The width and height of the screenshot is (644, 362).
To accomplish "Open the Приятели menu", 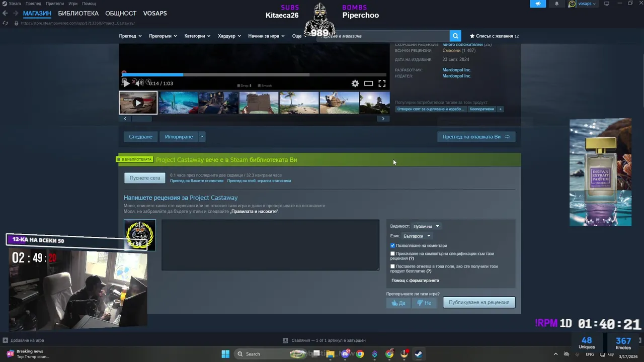I will 55,4.
